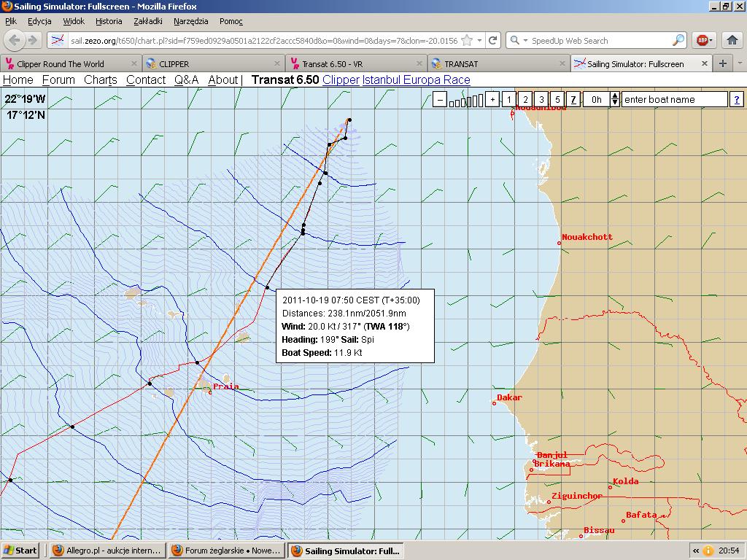
Task: Select the 5-day forecast button
Action: click(x=557, y=99)
